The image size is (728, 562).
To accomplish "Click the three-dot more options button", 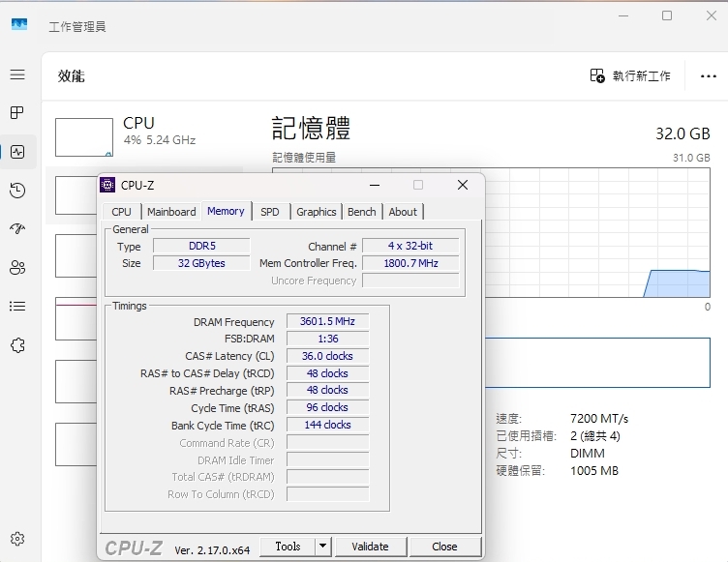I will pos(707,75).
